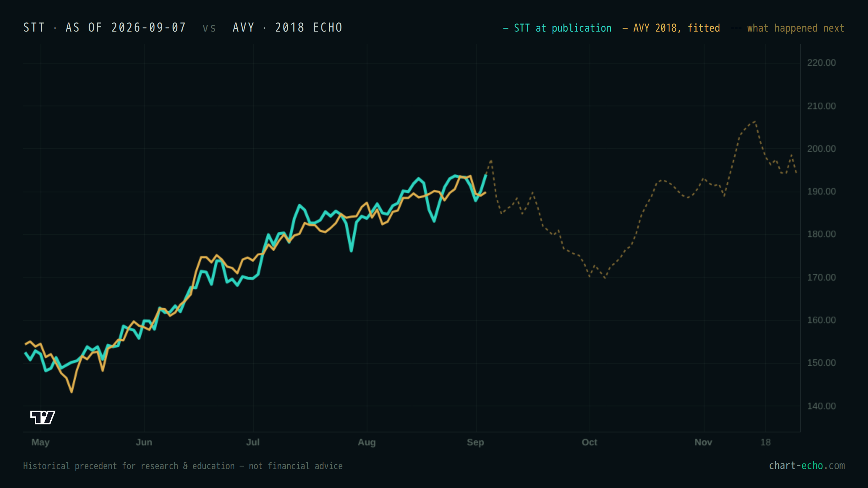The height and width of the screenshot is (488, 868).
Task: Click the 220.00 price axis label
Action: tap(821, 63)
